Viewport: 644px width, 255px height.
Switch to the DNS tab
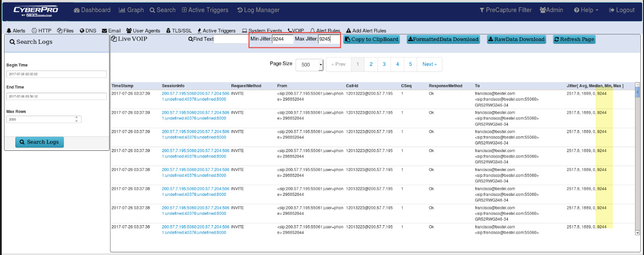[x=88, y=31]
